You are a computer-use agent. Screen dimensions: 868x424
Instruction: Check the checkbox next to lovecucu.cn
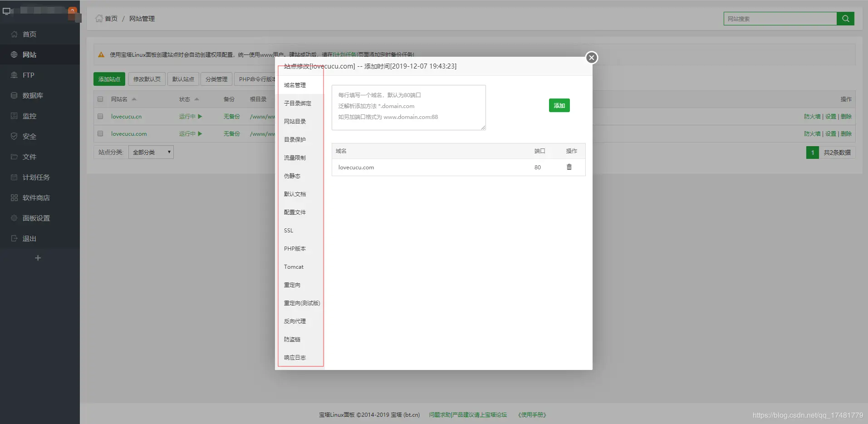[100, 116]
